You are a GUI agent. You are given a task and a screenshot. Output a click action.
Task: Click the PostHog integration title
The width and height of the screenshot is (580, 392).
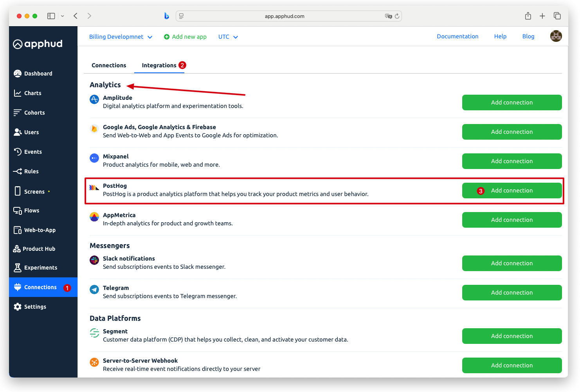pyautogui.click(x=115, y=186)
